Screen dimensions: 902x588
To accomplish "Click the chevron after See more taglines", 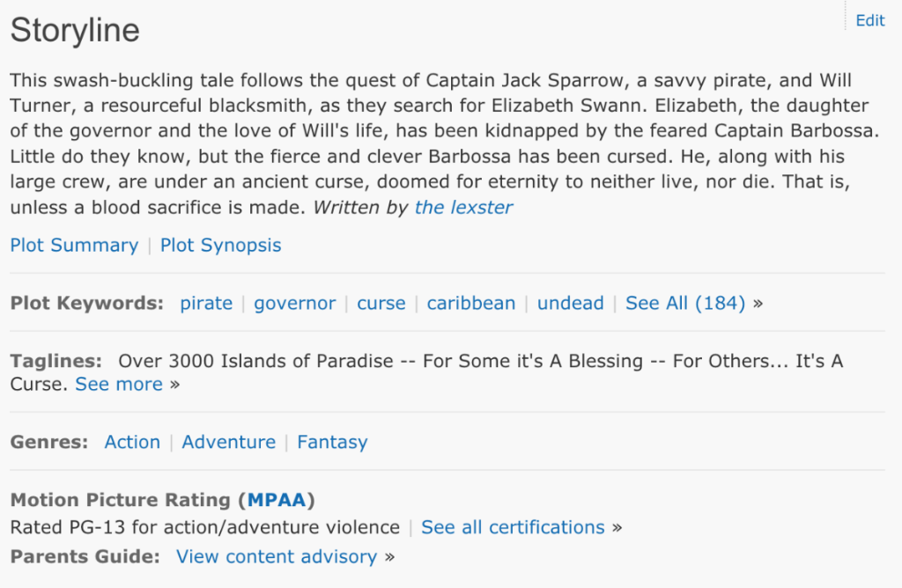I will coord(174,384).
